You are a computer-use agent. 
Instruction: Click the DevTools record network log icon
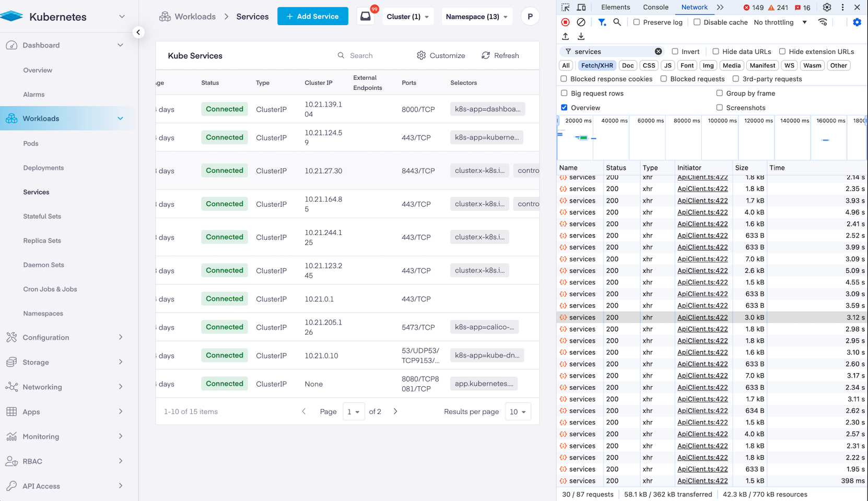pyautogui.click(x=565, y=22)
